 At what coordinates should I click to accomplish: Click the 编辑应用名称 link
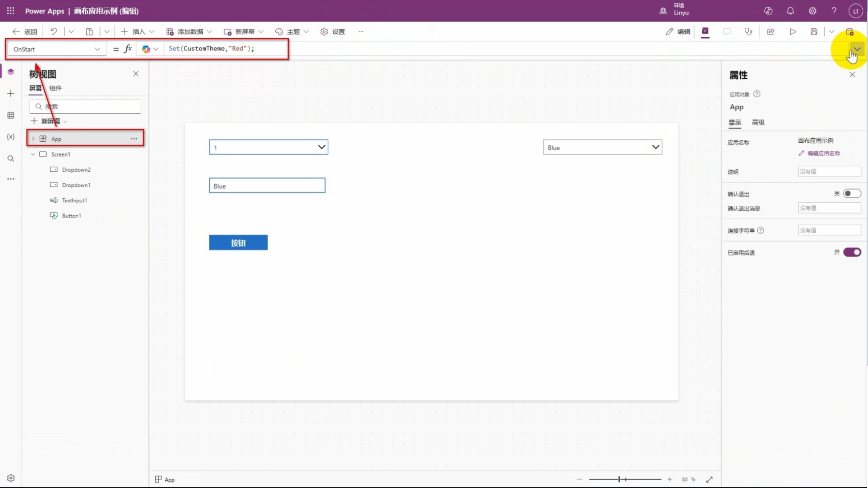tap(823, 154)
